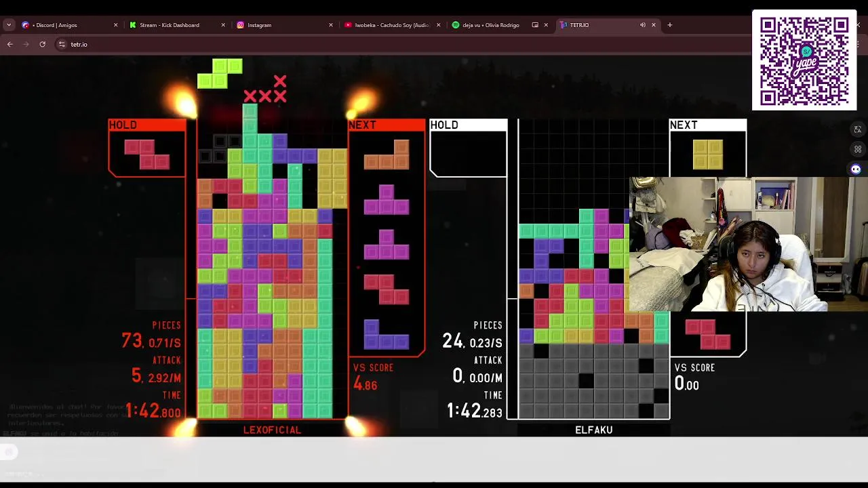Click ELFAKU's NEXT yellow O piece

click(x=708, y=154)
